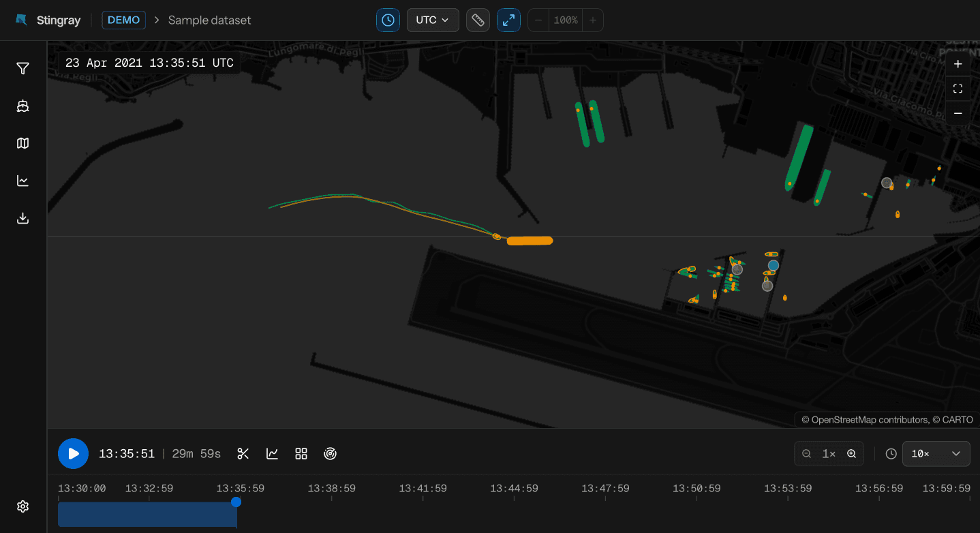Open the chart analytics icon in sidebar

[x=22, y=181]
